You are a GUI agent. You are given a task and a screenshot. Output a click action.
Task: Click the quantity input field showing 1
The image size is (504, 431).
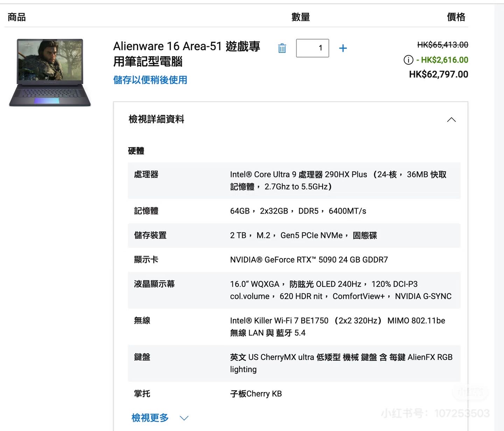(x=313, y=48)
